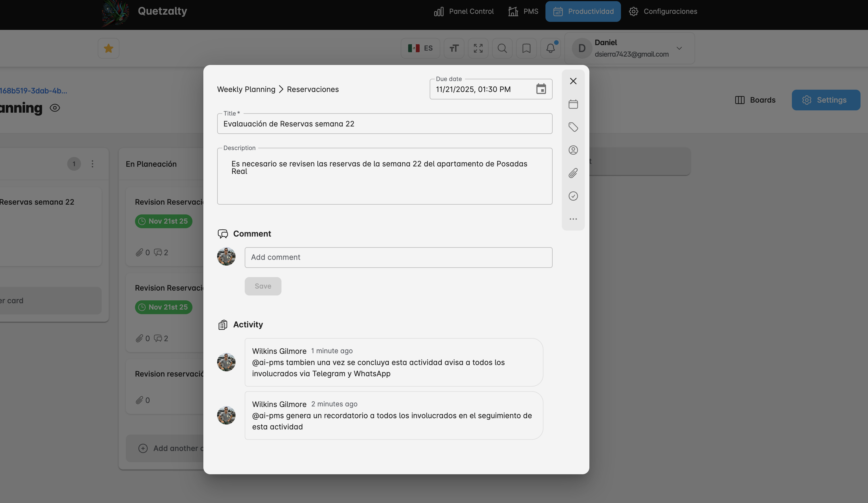Toggle the gold star favorite button
This screenshot has height=503, width=868.
[x=109, y=48]
